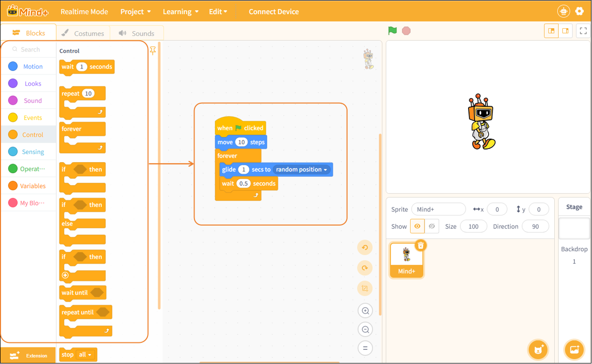Switch to small stage layout
Image resolution: width=592 pixels, height=364 pixels.
(551, 31)
